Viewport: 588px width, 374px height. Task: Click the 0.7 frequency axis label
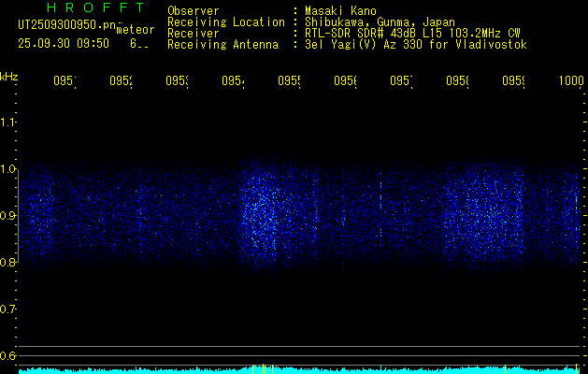pyautogui.click(x=7, y=309)
